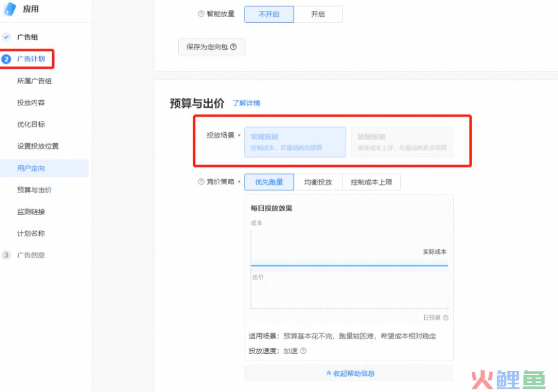Open help icon beside 竞价策略
The height and width of the screenshot is (392, 558).
coord(201,182)
